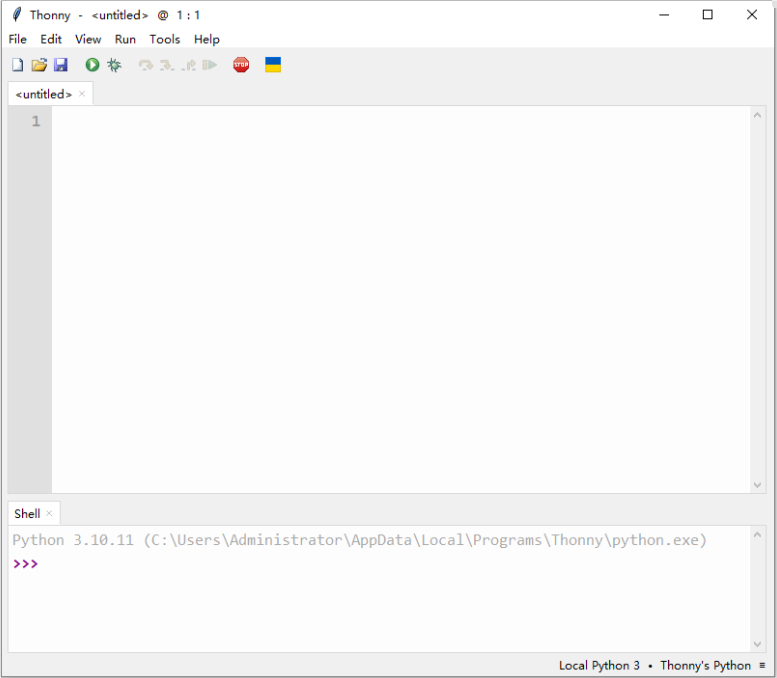Close the Shell panel tab
The width and height of the screenshot is (777, 678).
[49, 513]
